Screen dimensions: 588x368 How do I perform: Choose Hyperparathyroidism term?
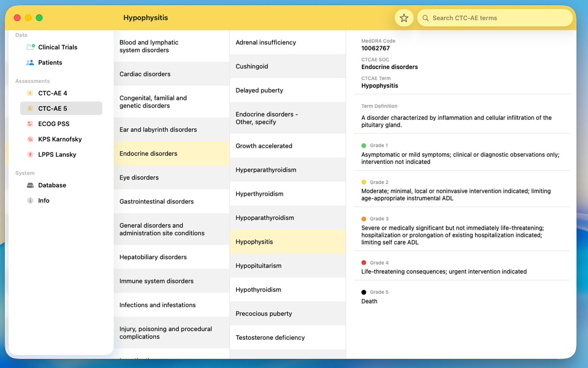(x=288, y=170)
